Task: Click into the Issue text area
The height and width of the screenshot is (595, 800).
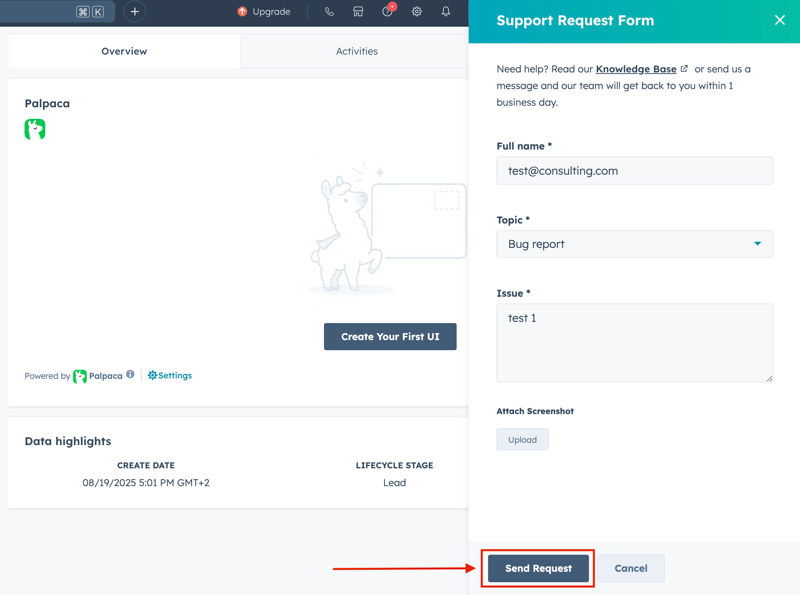Action: (x=634, y=342)
